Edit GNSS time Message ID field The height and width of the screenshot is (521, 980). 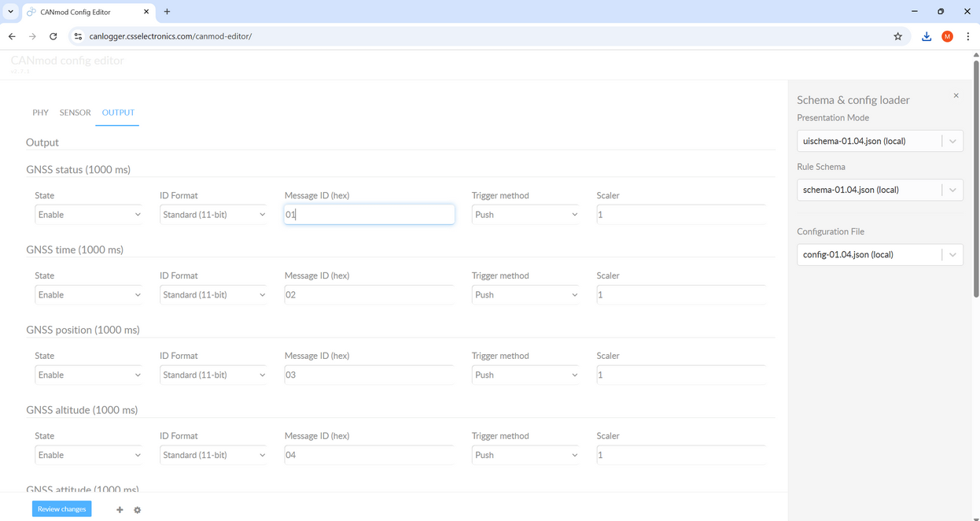[x=369, y=295]
